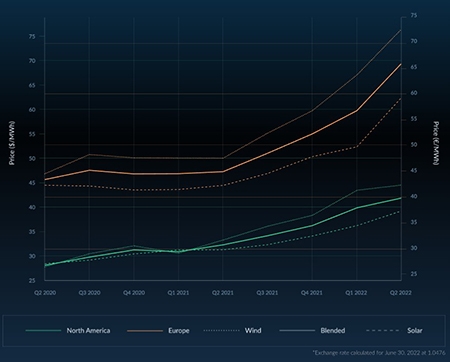Select the Q1 2022 axis label
This screenshot has height=362, width=450.
pyautogui.click(x=356, y=293)
